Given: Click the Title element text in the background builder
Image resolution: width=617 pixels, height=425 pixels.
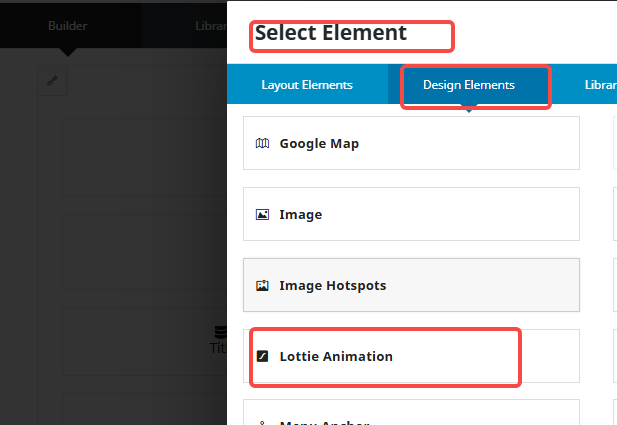Looking at the screenshot, I should [x=218, y=348].
